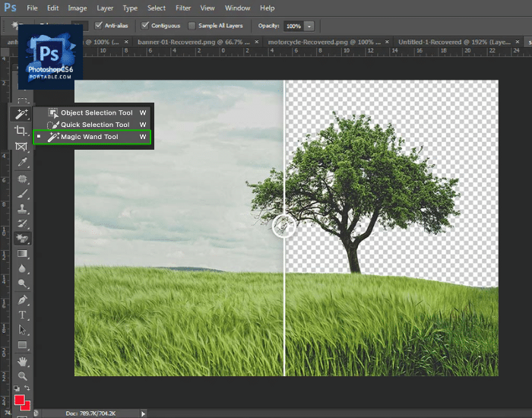This screenshot has width=532, height=418.
Task: Open the tool preset picker in options bar
Action: coord(16,25)
